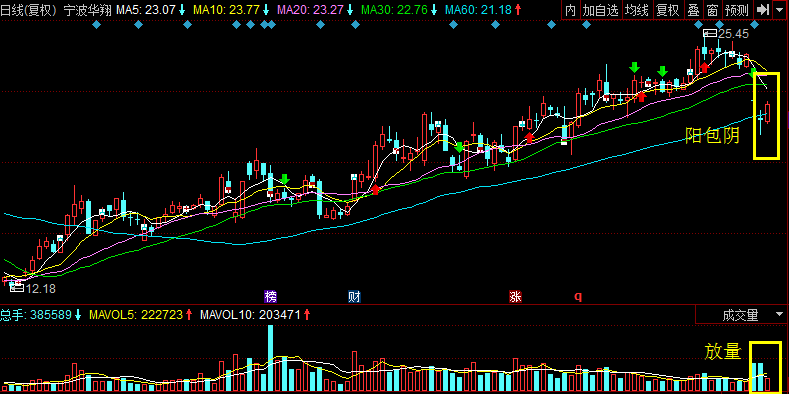Click the 25.45 highest price label
Viewport: 789px width, 394px height.
[734, 34]
